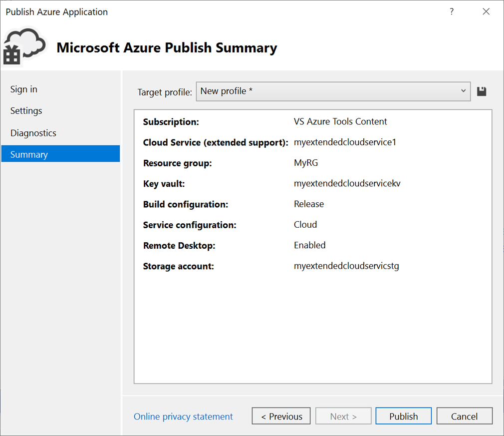
Task: Expand the New profile combo box chevron
Action: [x=464, y=91]
